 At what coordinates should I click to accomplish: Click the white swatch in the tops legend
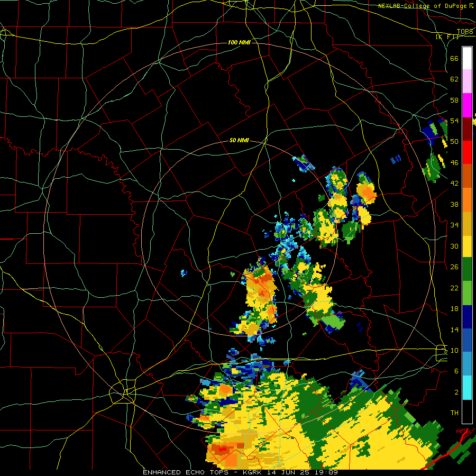point(467,58)
